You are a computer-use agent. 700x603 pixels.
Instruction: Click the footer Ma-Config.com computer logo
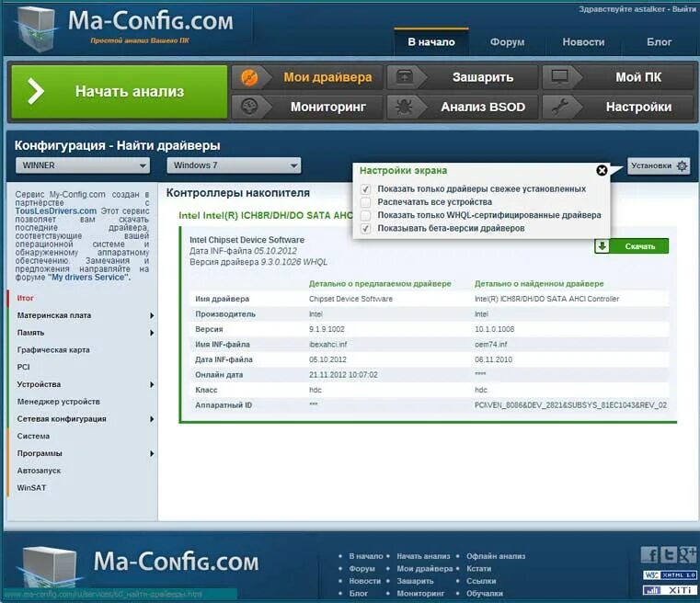pyautogui.click(x=49, y=565)
